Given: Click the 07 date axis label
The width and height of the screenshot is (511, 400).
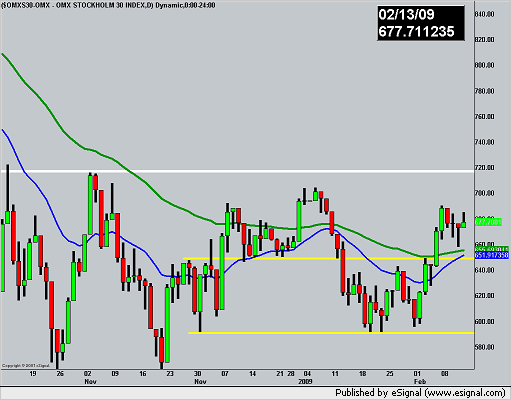Looking at the screenshot, I should tap(225, 374).
